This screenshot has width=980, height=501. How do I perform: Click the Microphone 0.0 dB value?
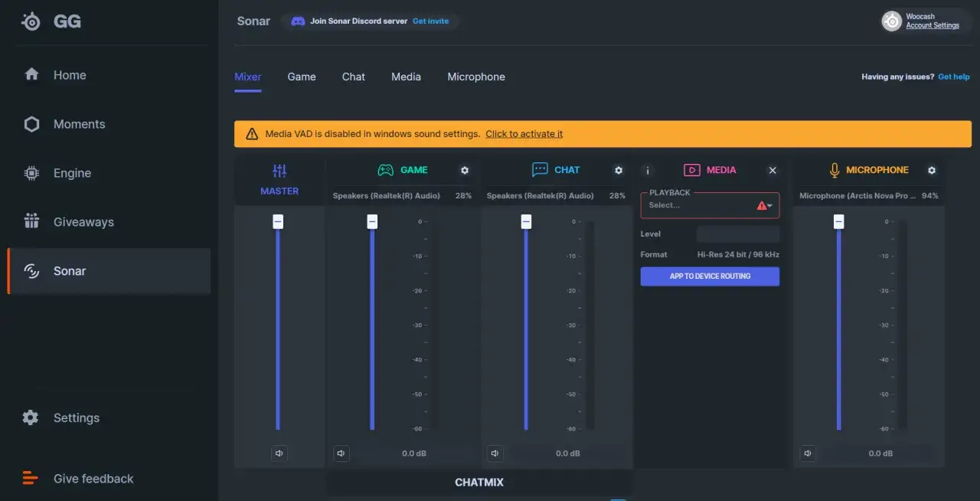[x=880, y=454]
